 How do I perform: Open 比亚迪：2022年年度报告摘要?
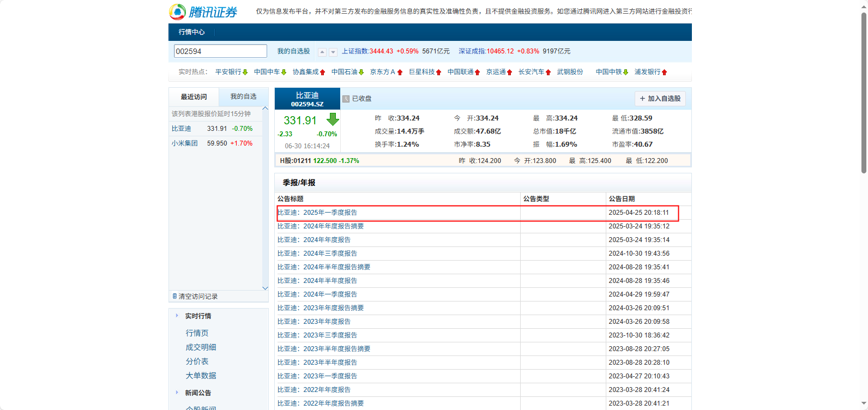pos(321,403)
